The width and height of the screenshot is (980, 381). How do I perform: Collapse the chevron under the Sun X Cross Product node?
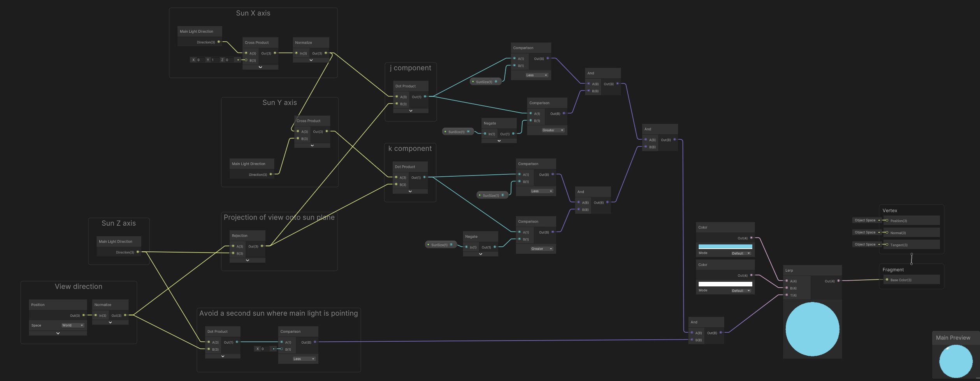260,67
